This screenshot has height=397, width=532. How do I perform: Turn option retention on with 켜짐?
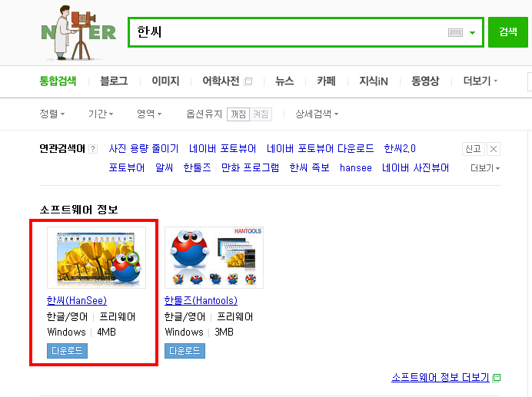click(261, 114)
